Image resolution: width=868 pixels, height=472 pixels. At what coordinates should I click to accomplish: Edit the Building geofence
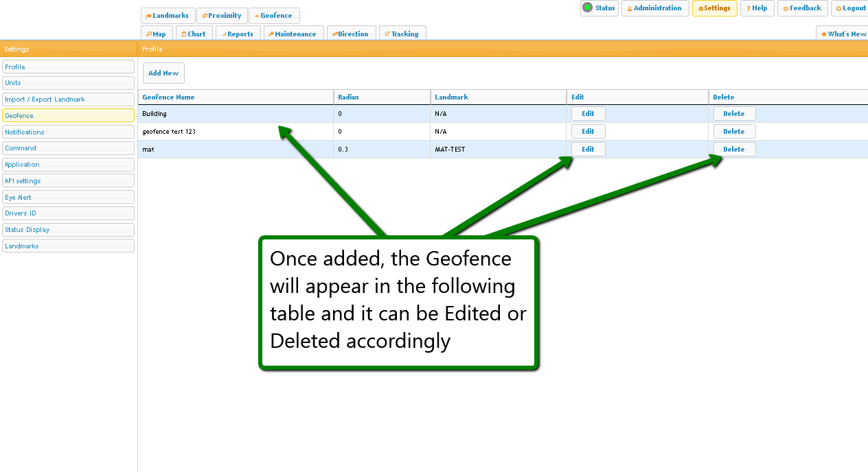point(588,114)
